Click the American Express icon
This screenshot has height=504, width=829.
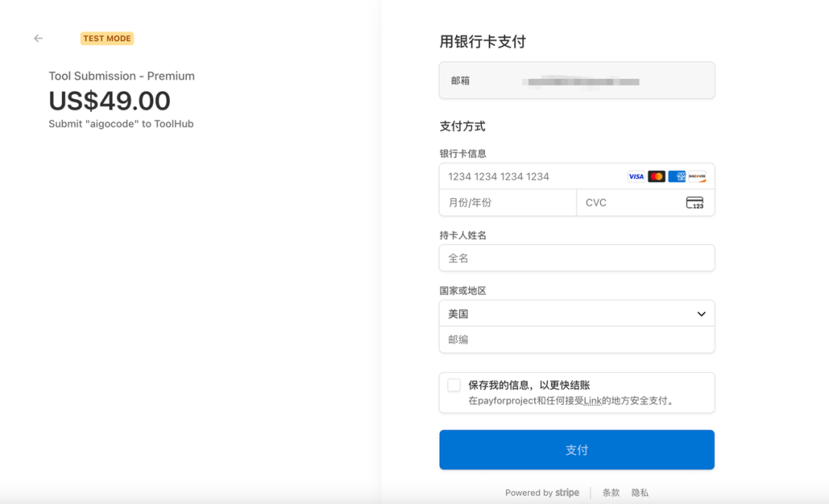(677, 176)
